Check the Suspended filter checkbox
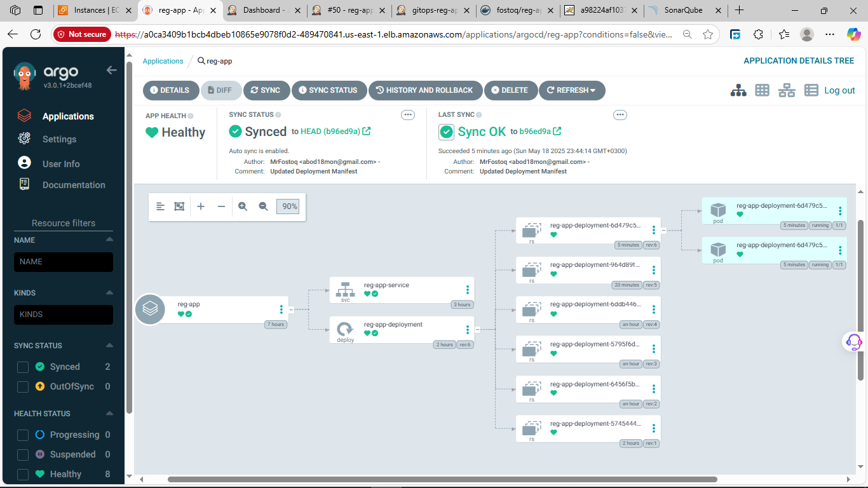Screen dimensions: 868x488 click(x=23, y=455)
